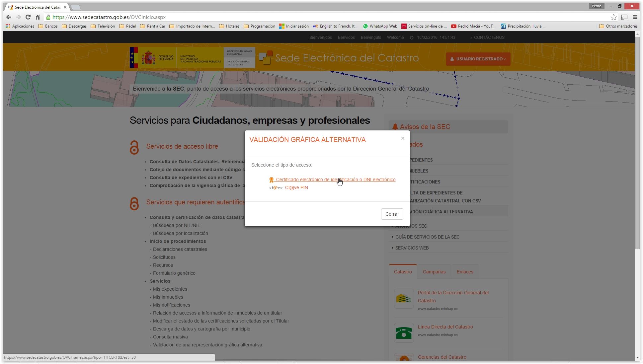This screenshot has width=643, height=364.
Task: Open Servicios on-line bookmark
Action: coord(424,26)
